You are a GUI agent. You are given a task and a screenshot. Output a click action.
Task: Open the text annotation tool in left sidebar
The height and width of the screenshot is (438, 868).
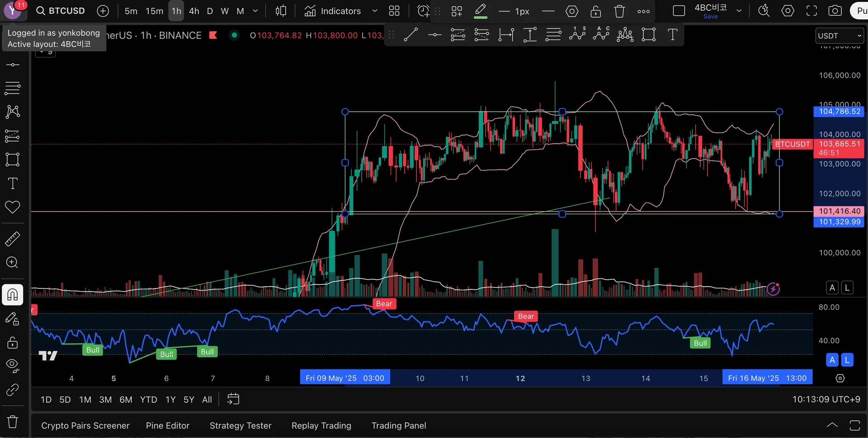(x=13, y=184)
